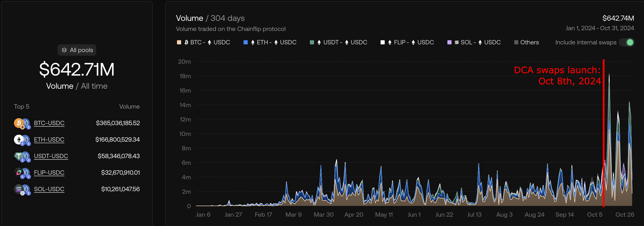644x226 pixels.
Task: Click the USDT-USDC volume $58,346,078.43
Action: point(119,156)
